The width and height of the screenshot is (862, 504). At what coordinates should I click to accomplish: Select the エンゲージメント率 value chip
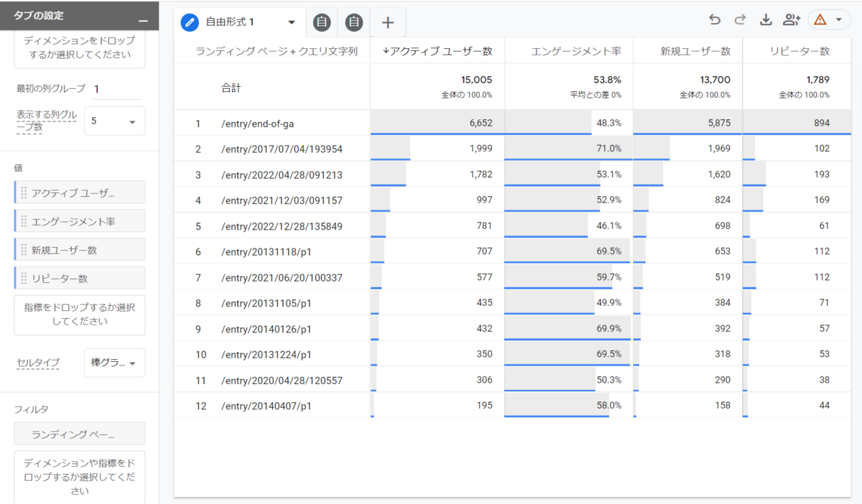click(x=80, y=221)
